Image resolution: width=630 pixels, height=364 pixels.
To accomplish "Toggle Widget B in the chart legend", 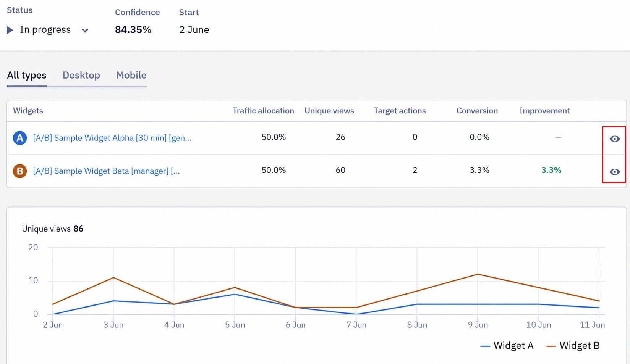I will coord(573,346).
